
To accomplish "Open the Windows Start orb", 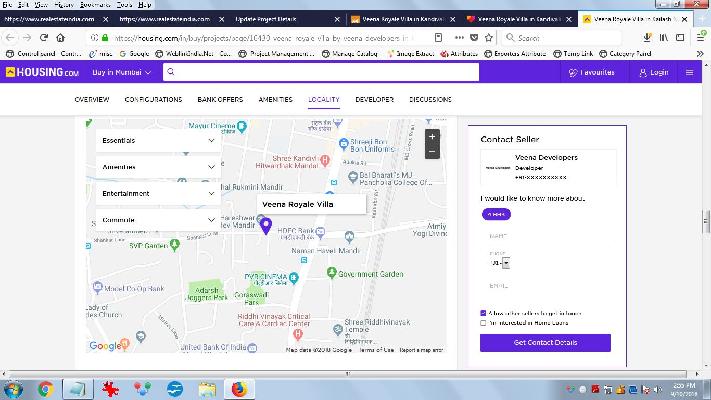I will (x=13, y=390).
